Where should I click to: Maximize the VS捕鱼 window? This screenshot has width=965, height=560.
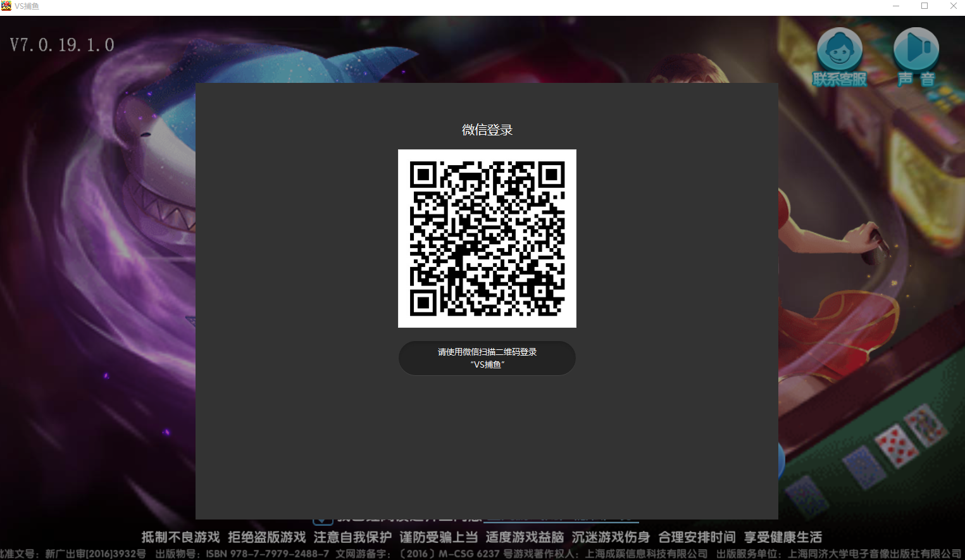925,6
